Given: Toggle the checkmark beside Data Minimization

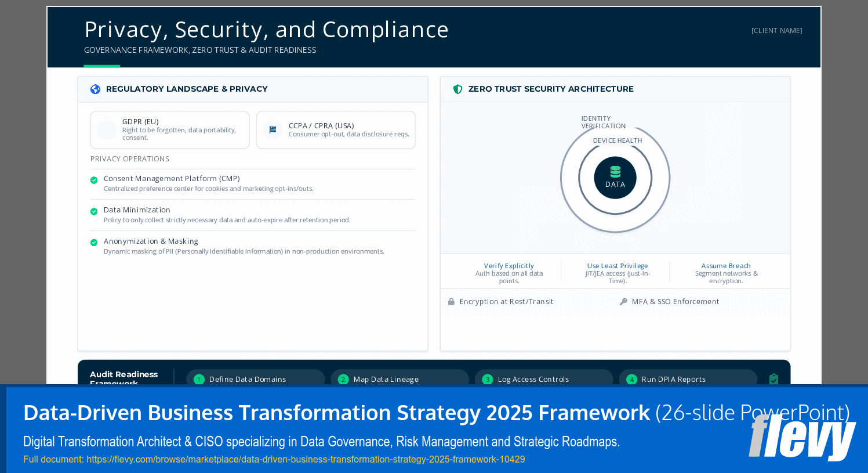Looking at the screenshot, I should (94, 211).
